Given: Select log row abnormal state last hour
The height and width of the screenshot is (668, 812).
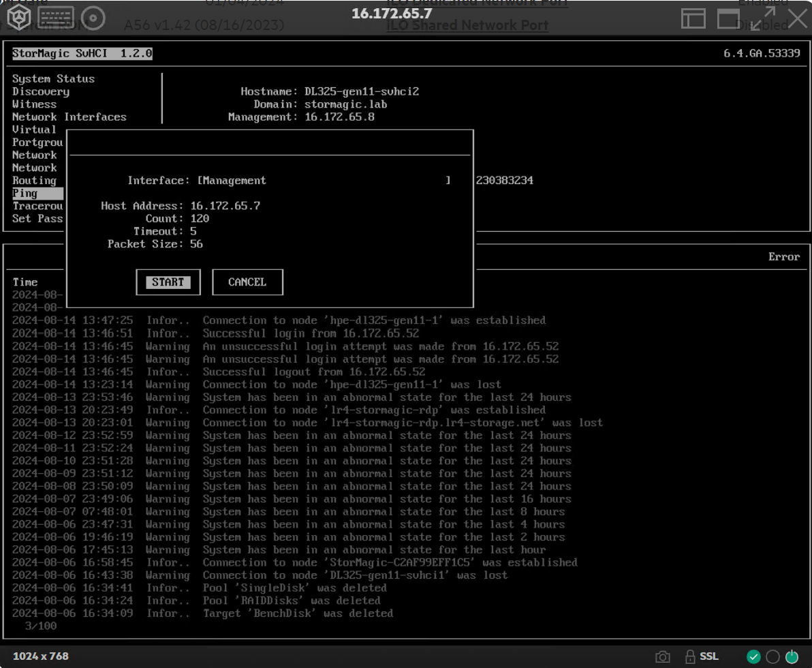Looking at the screenshot, I should [x=279, y=550].
